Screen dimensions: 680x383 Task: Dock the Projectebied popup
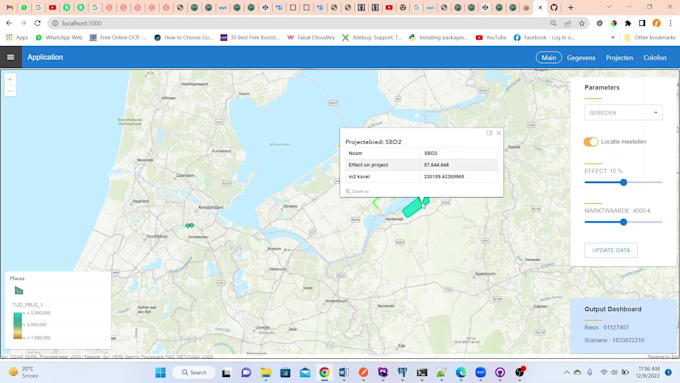(489, 133)
